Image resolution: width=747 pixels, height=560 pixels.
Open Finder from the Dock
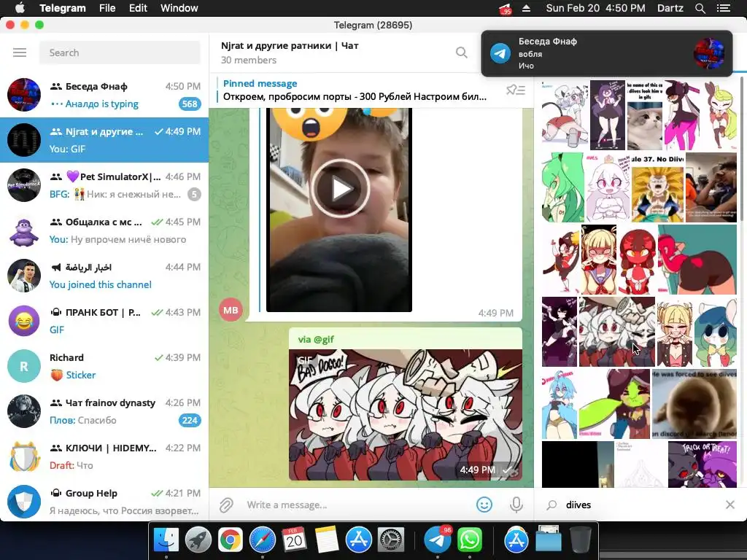(166, 540)
